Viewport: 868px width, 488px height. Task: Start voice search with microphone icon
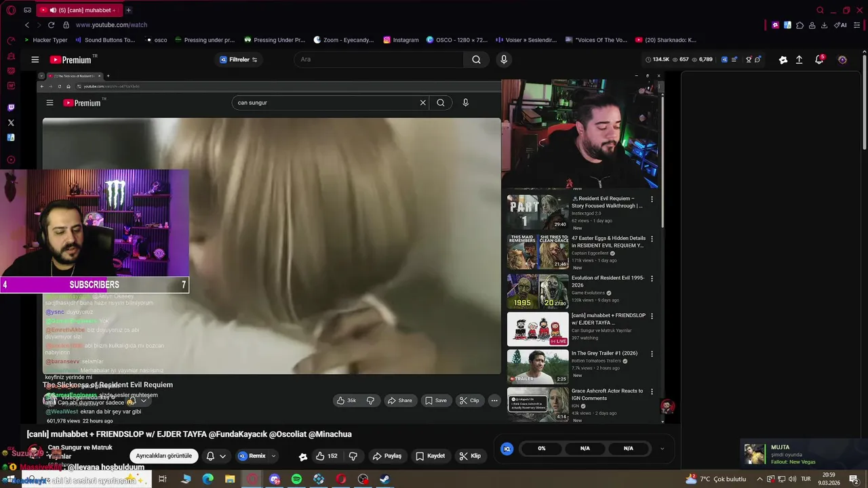click(x=503, y=60)
